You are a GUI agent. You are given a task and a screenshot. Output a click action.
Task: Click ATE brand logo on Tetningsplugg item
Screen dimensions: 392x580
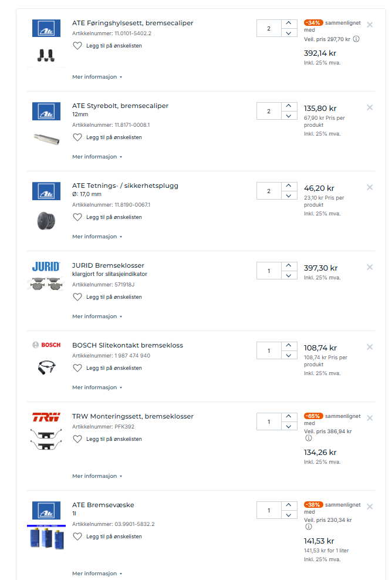pos(46,191)
